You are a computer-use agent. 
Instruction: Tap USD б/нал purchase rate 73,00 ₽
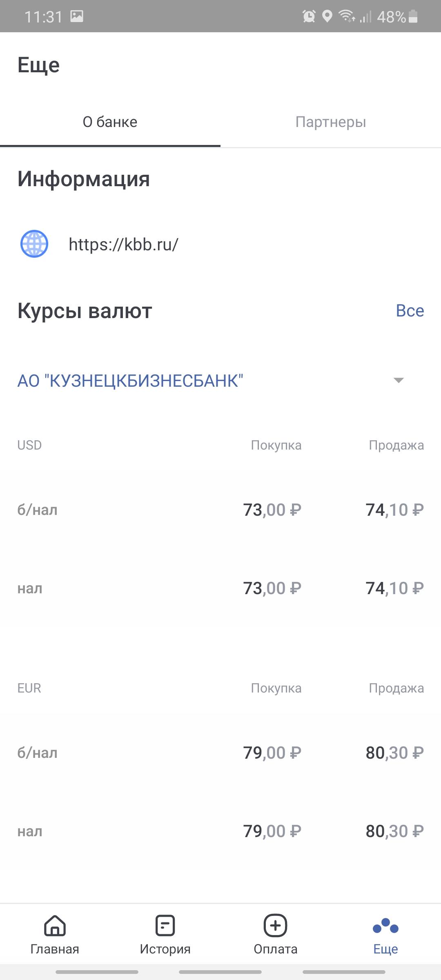point(272,510)
